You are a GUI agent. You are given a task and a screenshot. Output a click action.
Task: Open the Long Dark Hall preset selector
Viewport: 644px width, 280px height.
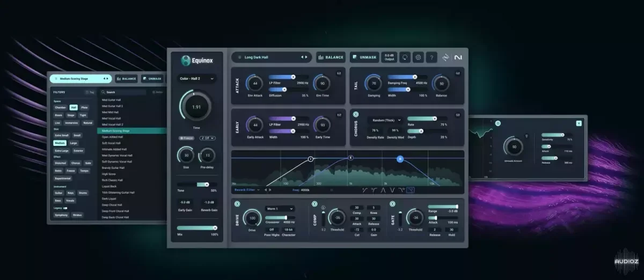click(272, 57)
